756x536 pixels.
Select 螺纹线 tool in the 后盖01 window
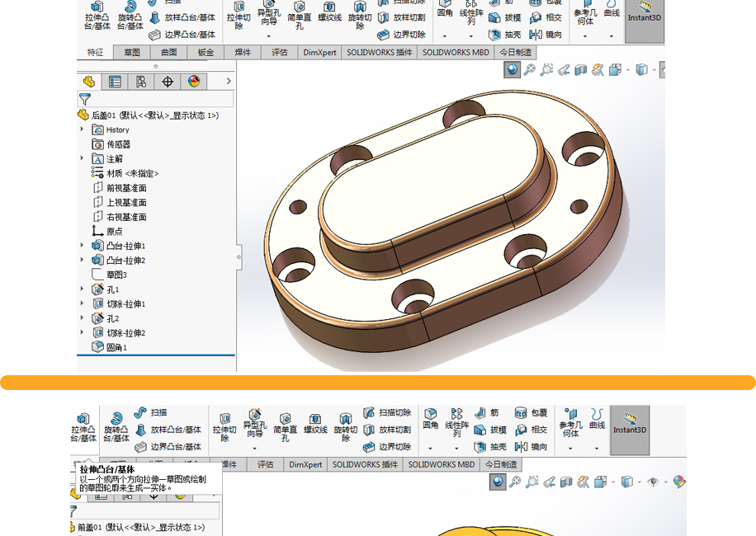[x=330, y=12]
